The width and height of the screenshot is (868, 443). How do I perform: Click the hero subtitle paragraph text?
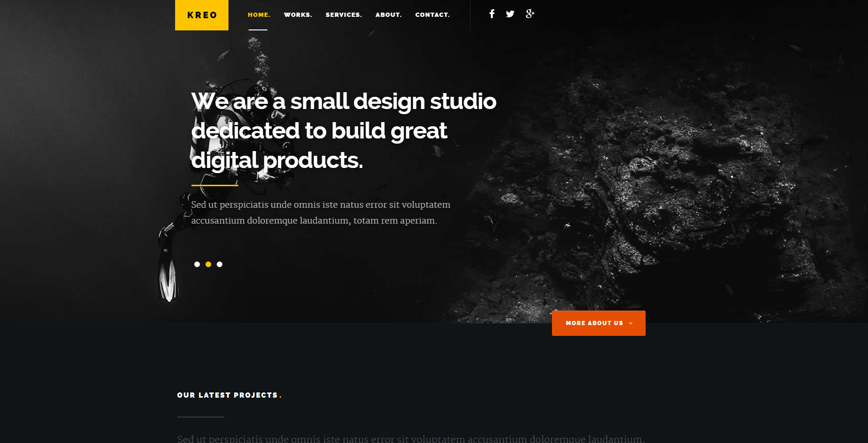(321, 212)
